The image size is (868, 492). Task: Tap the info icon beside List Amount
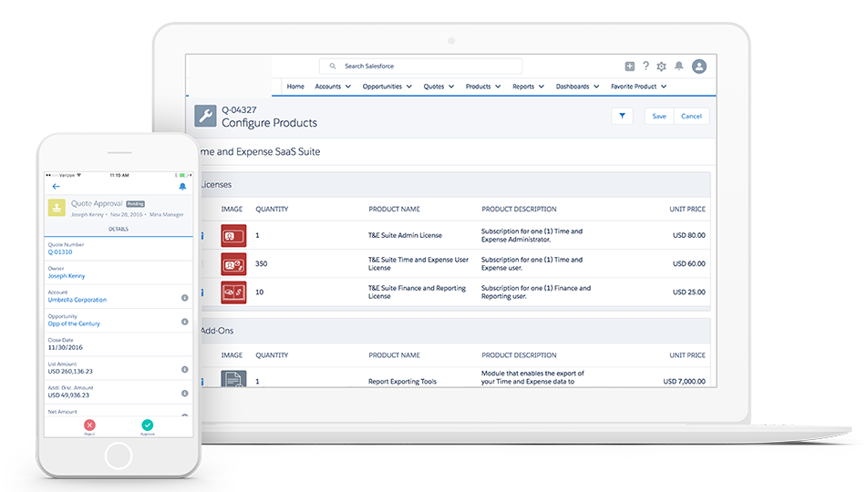click(x=185, y=369)
